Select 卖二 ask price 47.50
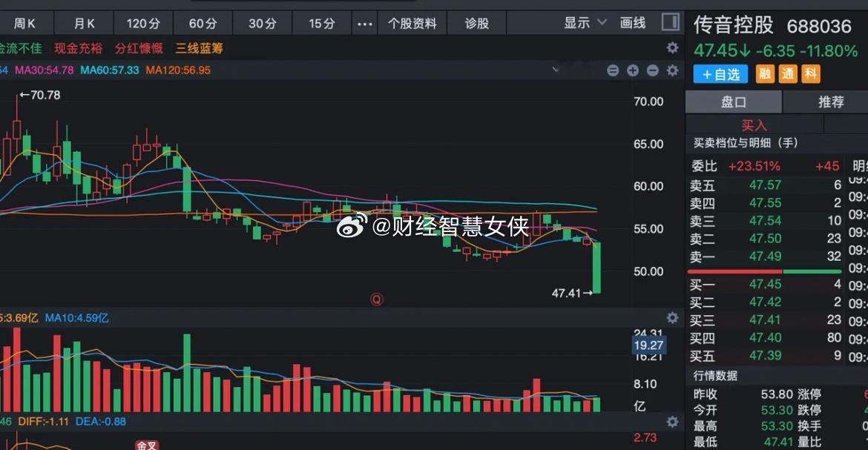The image size is (868, 450). [x=765, y=239]
